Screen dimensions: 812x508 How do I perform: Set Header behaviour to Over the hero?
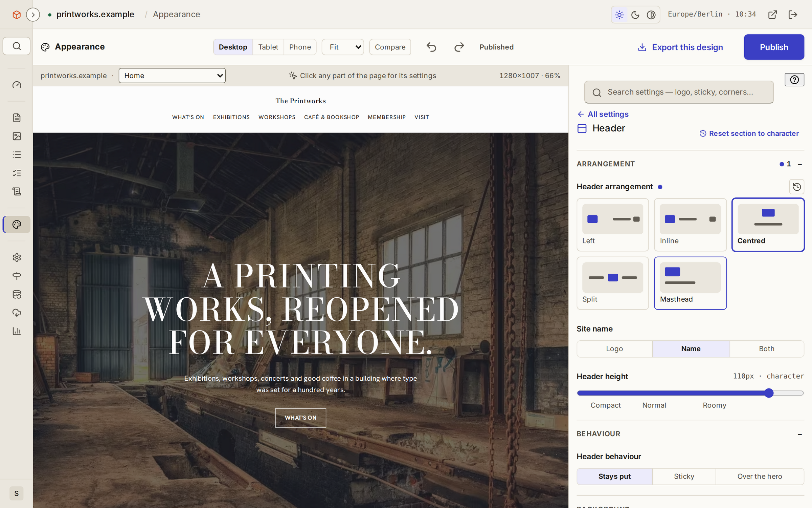point(760,477)
